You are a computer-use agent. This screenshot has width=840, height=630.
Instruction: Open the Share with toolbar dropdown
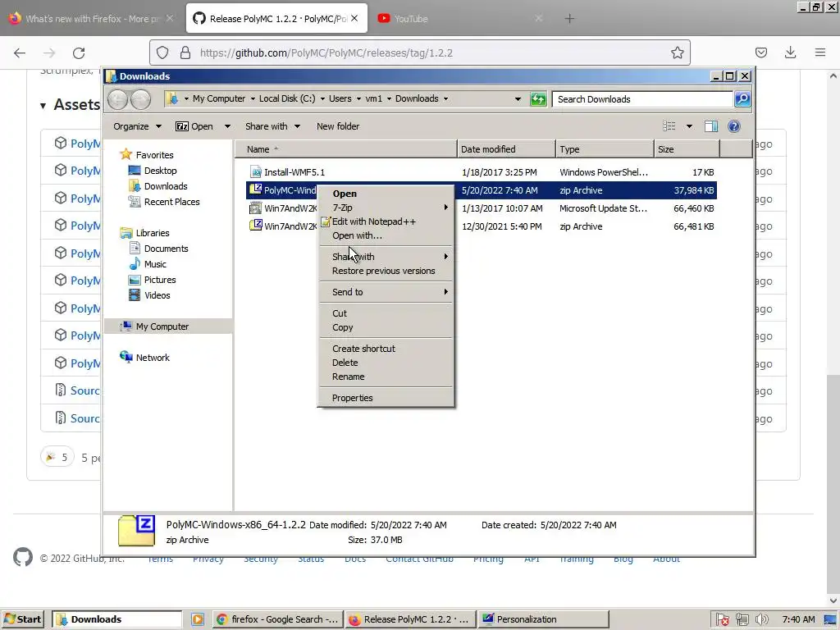(x=272, y=126)
